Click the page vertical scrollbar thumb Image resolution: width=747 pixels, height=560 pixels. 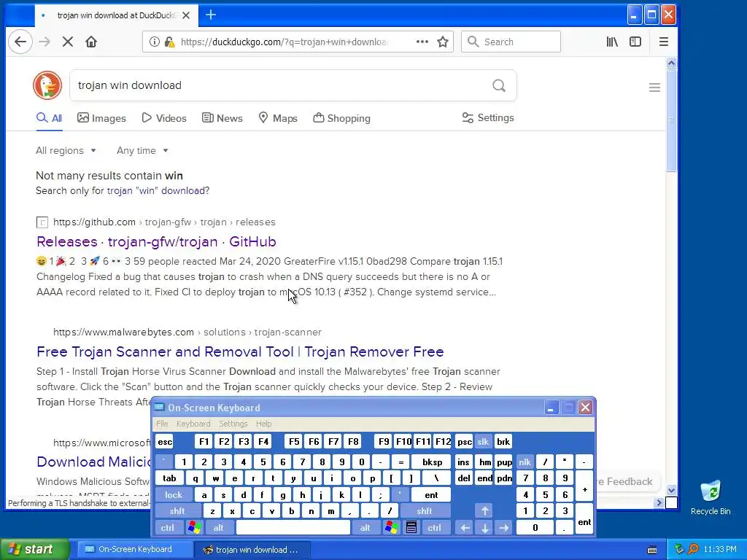671,120
